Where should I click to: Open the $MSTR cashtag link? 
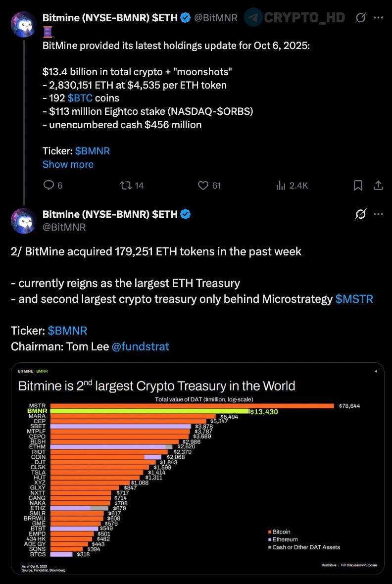354,299
